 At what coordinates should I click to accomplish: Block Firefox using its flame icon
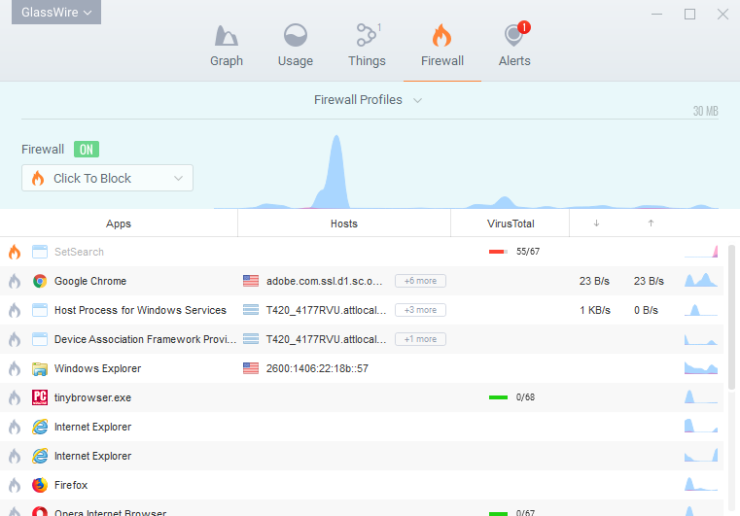(15, 485)
